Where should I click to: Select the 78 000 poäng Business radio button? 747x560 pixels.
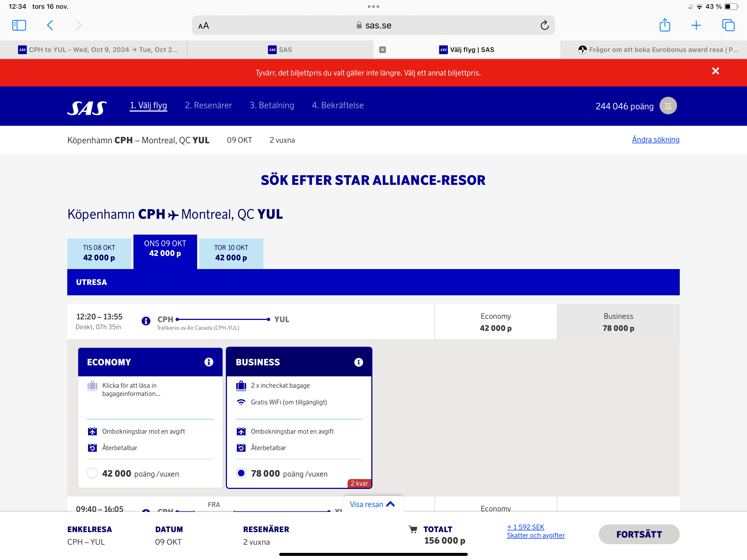(241, 473)
